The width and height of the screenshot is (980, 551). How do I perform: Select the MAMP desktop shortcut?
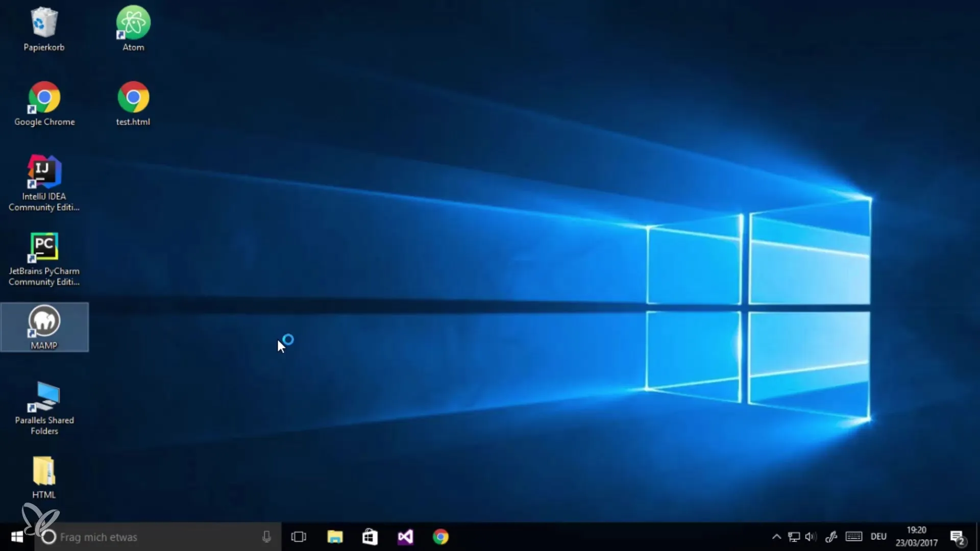tap(44, 327)
